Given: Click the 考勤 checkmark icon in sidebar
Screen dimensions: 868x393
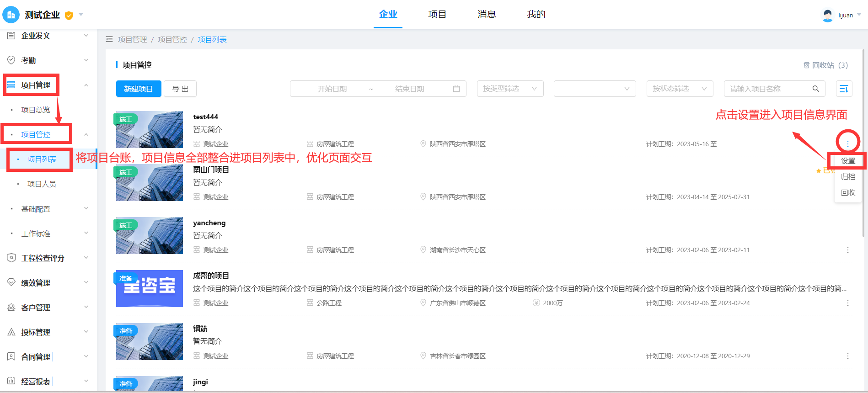Looking at the screenshot, I should [x=11, y=60].
